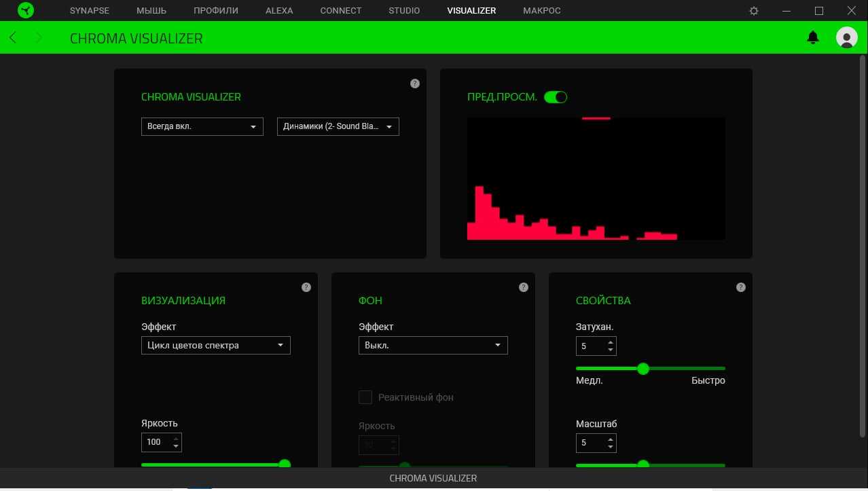Click help icon in Свойства panel
This screenshot has height=491, width=868.
coord(741,287)
